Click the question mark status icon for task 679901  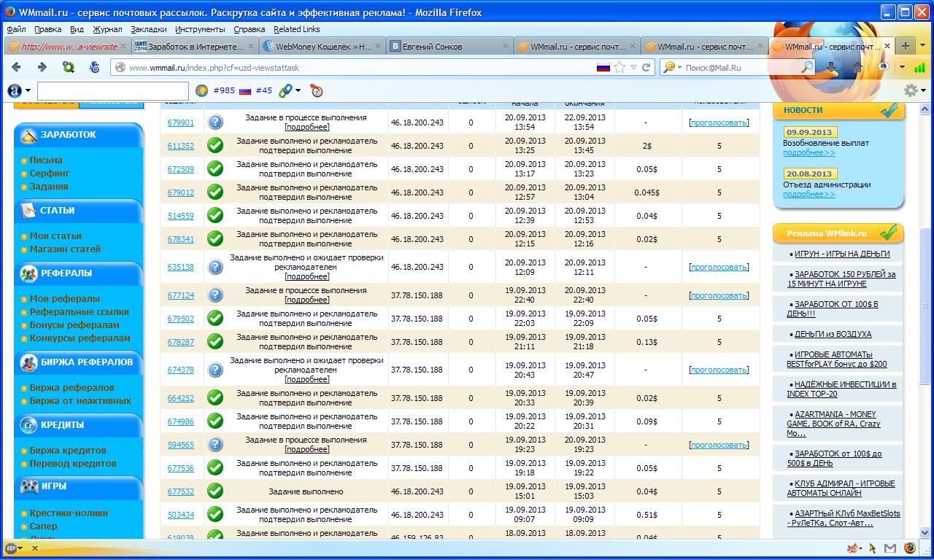click(215, 122)
